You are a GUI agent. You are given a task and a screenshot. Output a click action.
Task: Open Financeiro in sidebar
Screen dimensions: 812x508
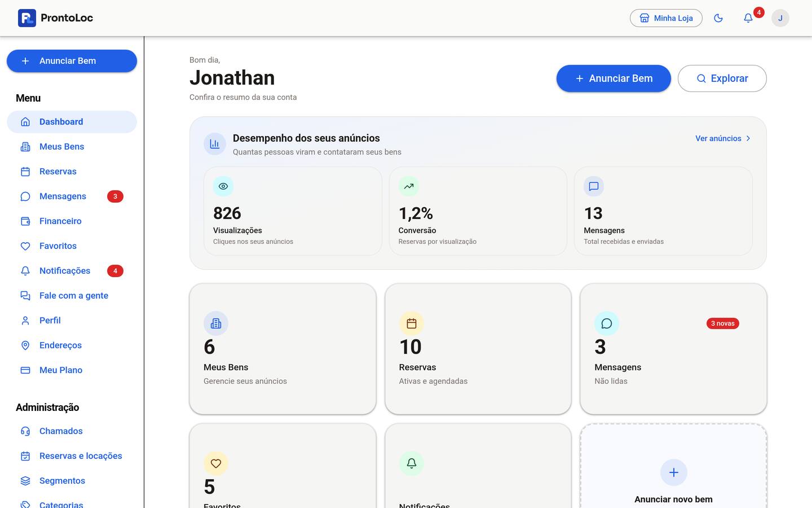pos(72,221)
